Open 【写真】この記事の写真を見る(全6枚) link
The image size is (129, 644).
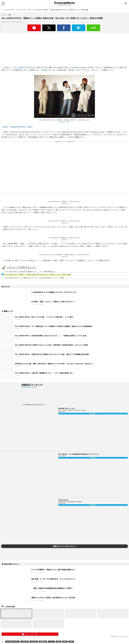17,127
